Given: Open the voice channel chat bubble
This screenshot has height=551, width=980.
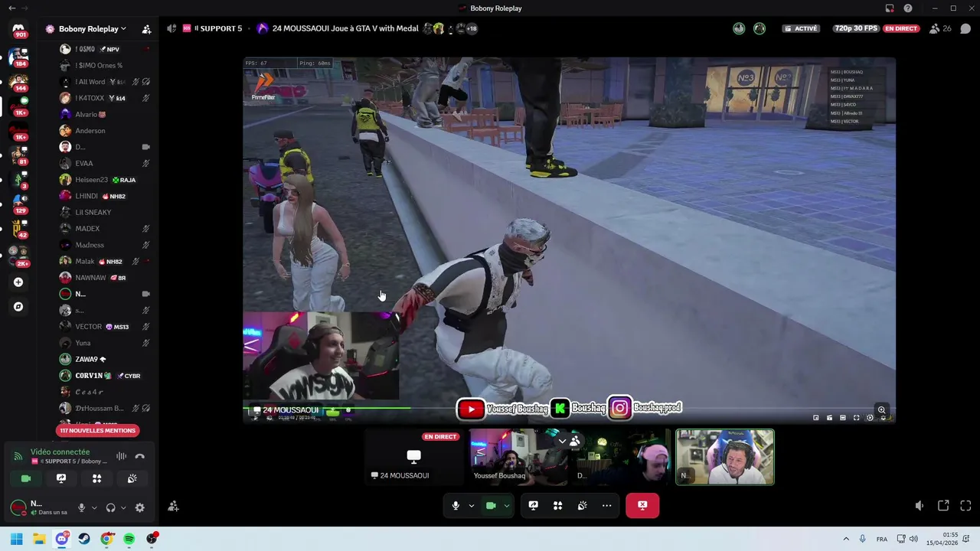Looking at the screenshot, I should pyautogui.click(x=965, y=28).
